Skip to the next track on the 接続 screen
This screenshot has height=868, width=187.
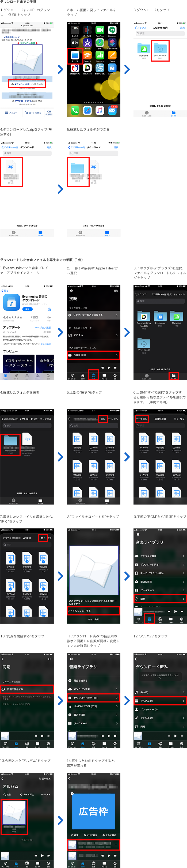115,368
